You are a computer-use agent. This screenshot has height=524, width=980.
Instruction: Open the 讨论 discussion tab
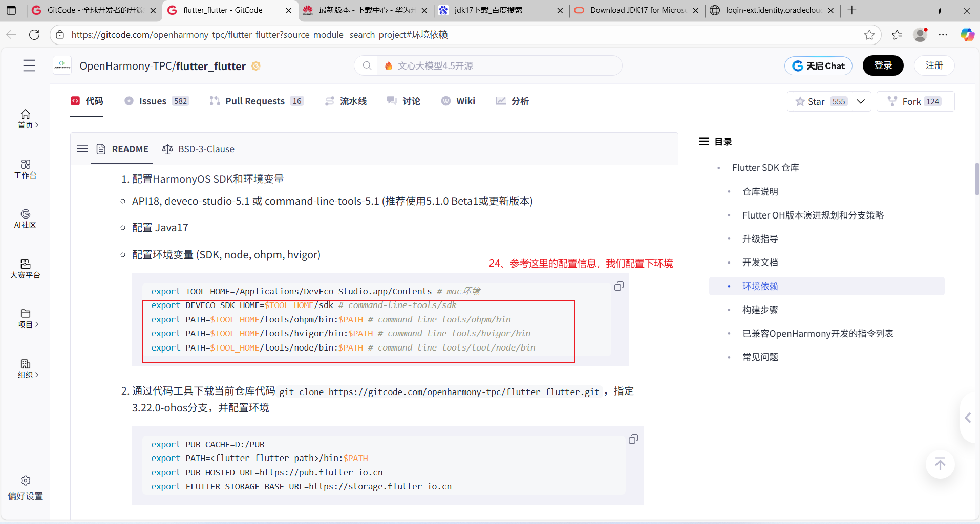[404, 101]
